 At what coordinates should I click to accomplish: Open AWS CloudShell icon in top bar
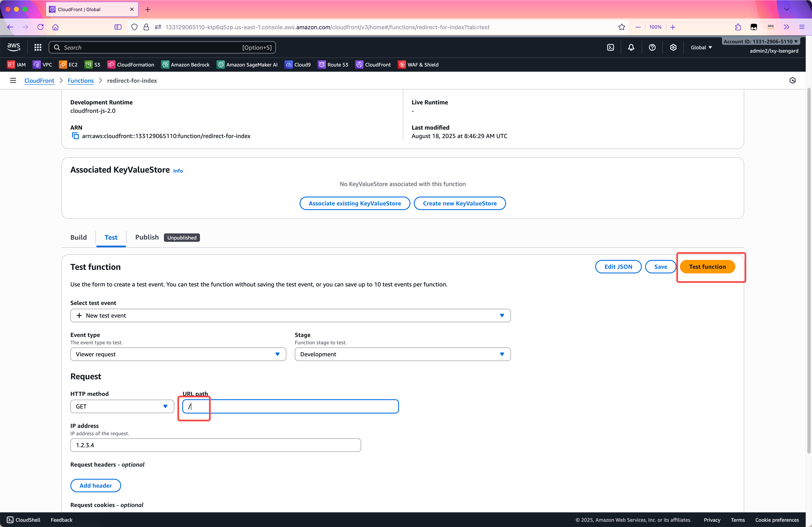610,47
